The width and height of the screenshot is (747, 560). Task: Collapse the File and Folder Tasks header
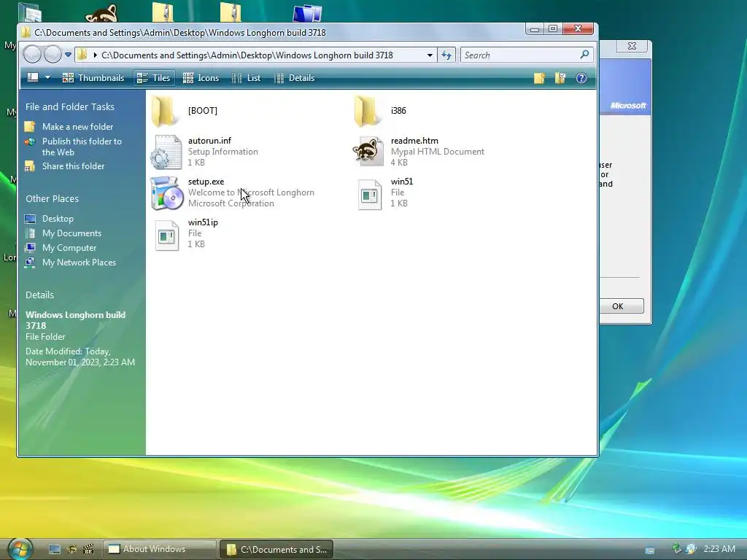[70, 106]
